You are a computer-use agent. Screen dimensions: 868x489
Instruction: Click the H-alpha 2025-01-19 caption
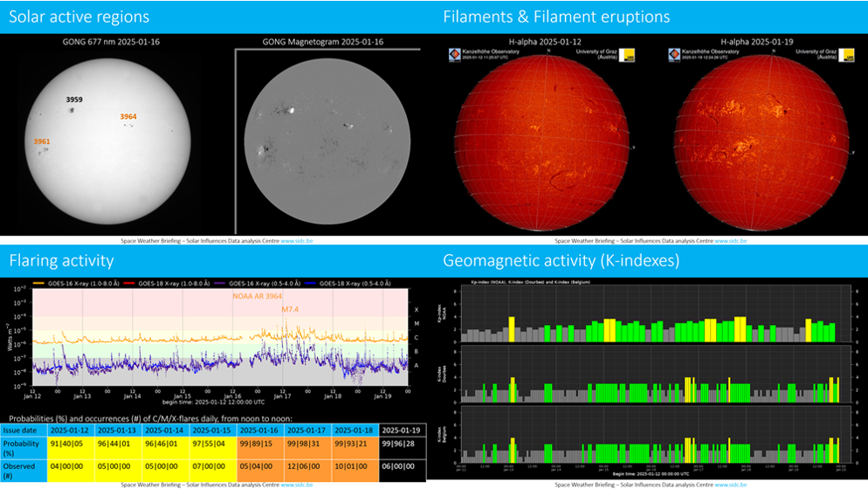click(x=757, y=42)
